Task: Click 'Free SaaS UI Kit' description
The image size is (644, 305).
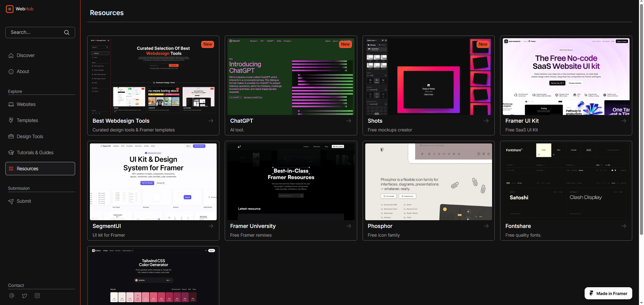Action: coord(522,130)
